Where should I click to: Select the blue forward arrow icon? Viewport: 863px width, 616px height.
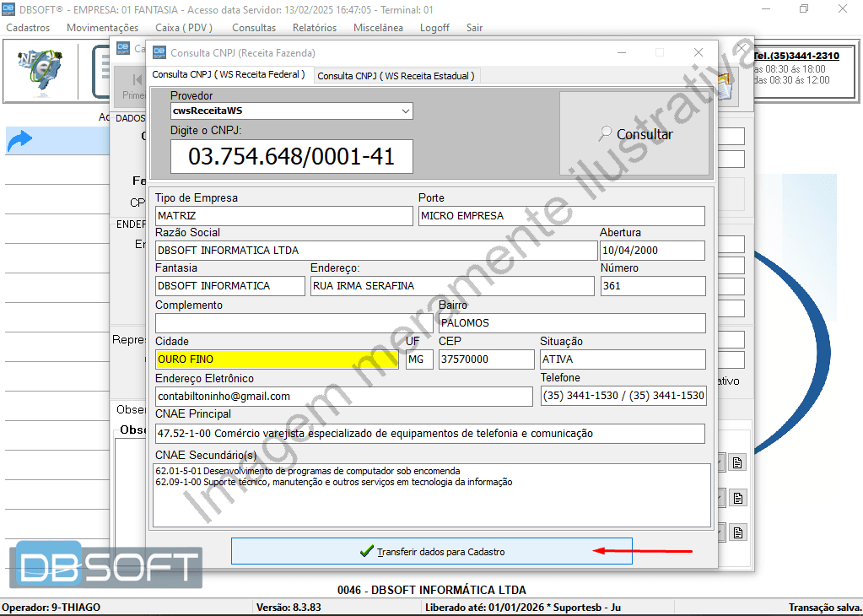coord(21,140)
